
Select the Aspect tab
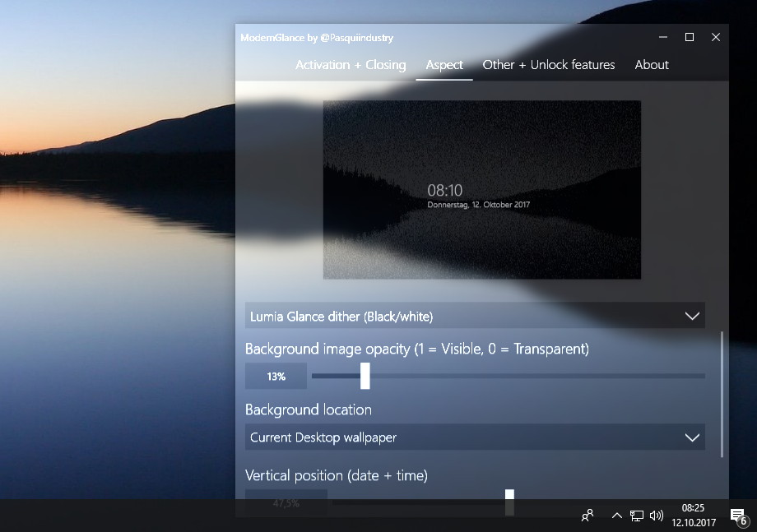click(444, 65)
